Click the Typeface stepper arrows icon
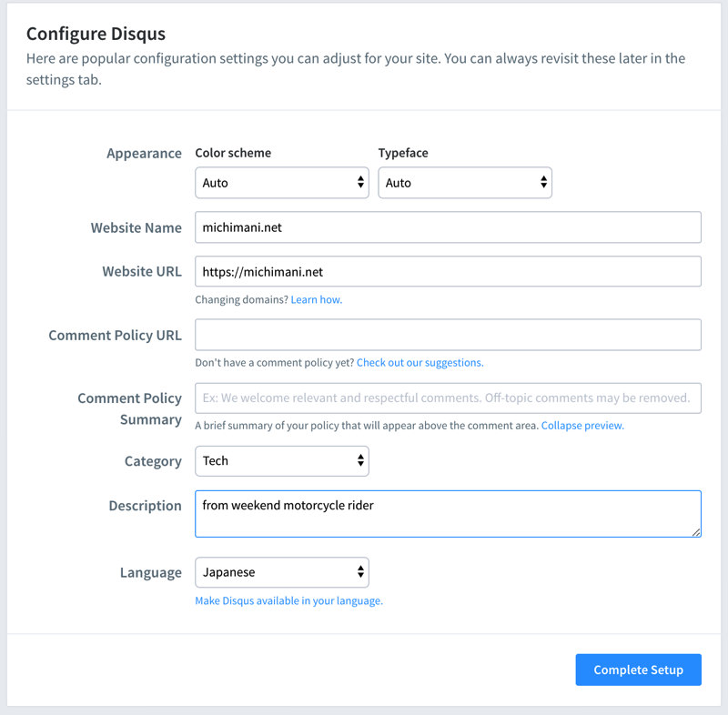 542,182
